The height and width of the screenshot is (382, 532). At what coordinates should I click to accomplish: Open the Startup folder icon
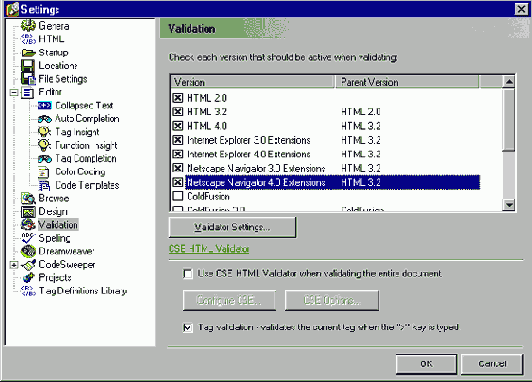[x=28, y=53]
